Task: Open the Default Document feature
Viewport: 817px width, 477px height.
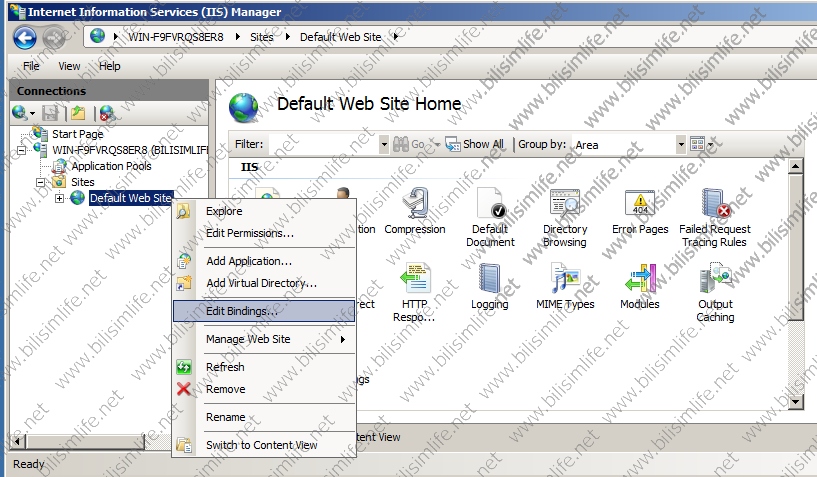Action: click(x=490, y=218)
